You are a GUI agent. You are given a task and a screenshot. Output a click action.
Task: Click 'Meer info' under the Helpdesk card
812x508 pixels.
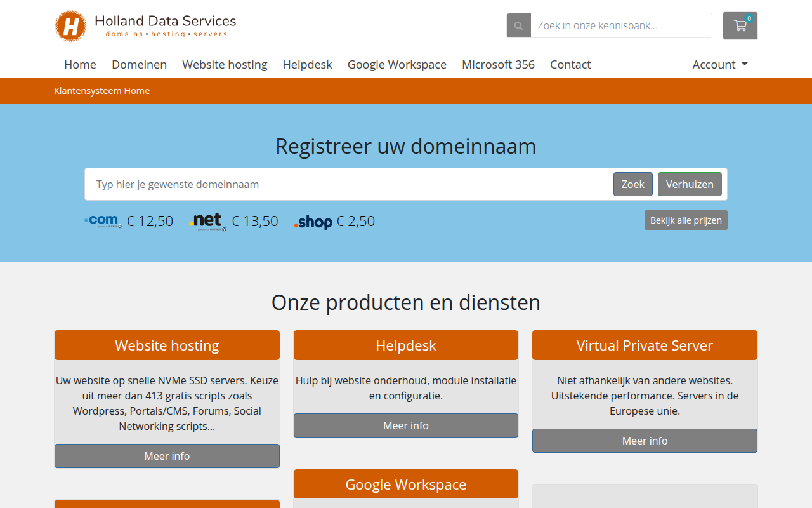pos(406,425)
